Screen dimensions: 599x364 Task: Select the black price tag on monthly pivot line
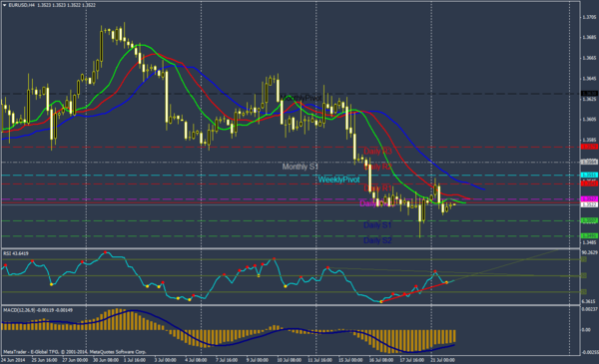pos(589,94)
